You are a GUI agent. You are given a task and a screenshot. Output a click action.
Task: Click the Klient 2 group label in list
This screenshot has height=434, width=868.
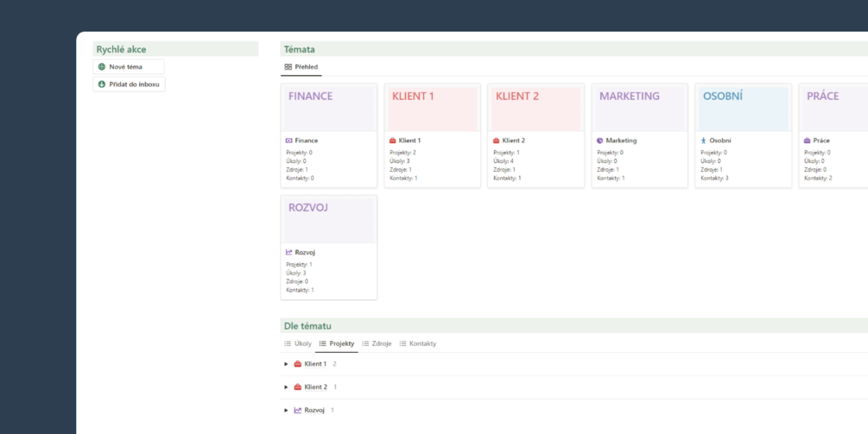tap(315, 387)
